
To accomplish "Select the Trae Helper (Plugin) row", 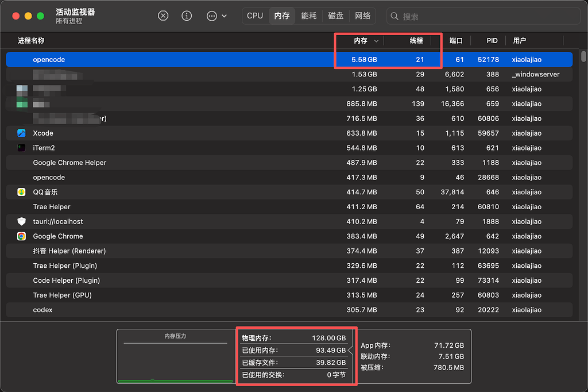I will pos(289,266).
